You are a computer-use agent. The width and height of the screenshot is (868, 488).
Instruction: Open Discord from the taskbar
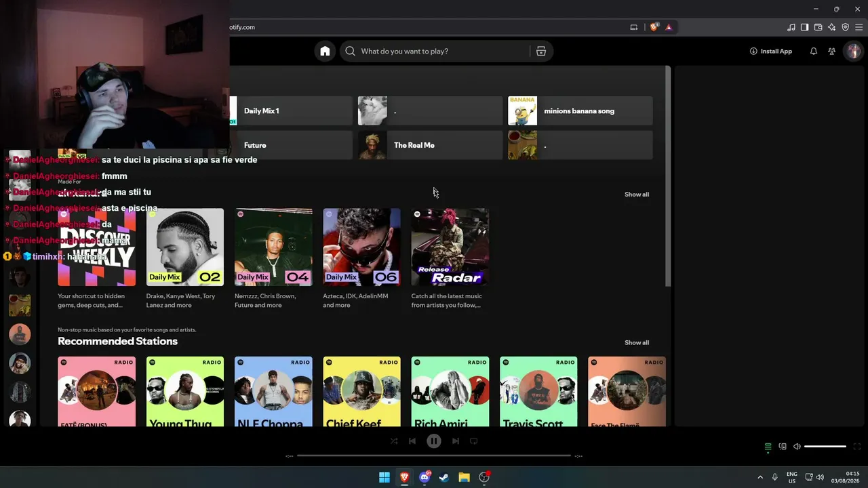coord(425,477)
